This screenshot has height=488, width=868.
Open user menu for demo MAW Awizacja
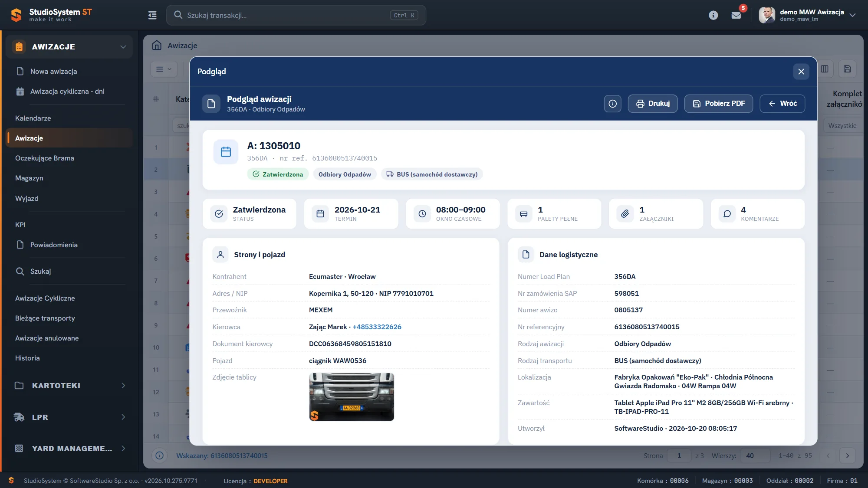808,15
